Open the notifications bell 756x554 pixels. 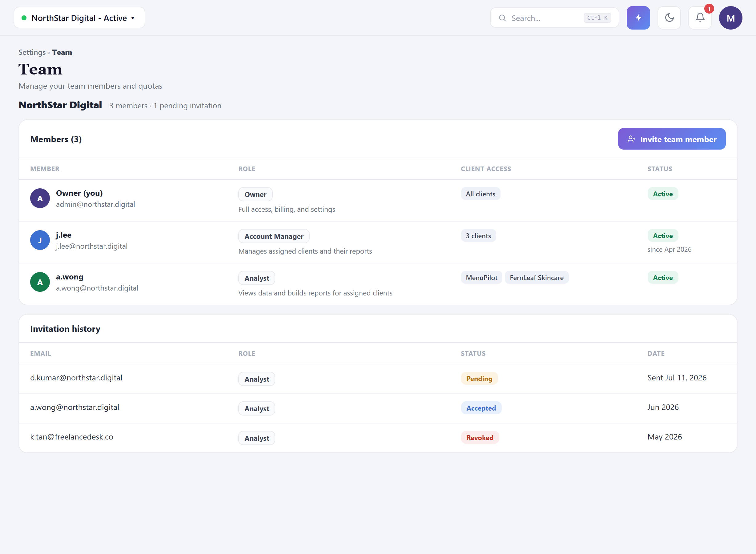700,18
